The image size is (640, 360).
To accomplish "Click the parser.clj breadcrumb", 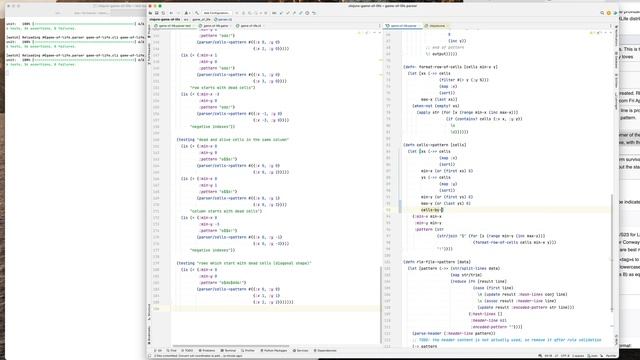I will tap(223, 19).
